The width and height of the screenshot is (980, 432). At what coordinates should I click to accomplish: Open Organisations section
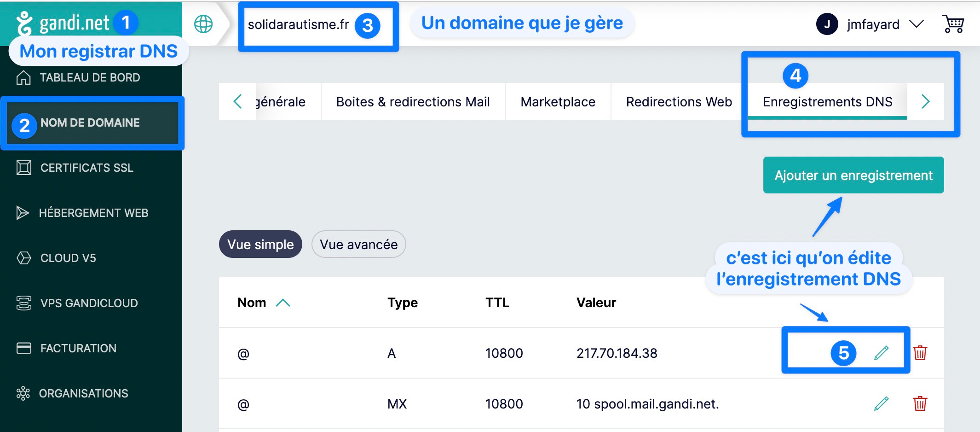(x=83, y=393)
